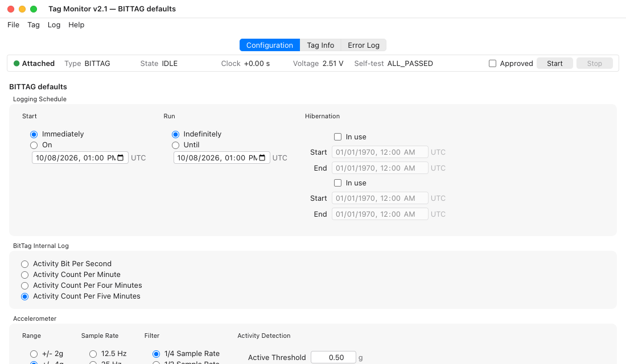Click the BITTAG defaults heading
Viewport: 626px width, 364px height.
38,86
